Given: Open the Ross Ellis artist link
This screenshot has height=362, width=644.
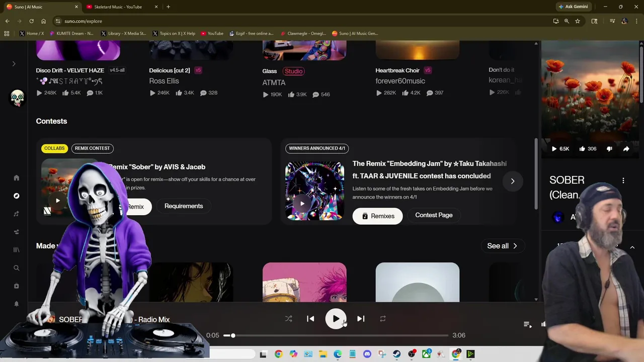Looking at the screenshot, I should pyautogui.click(x=164, y=81).
